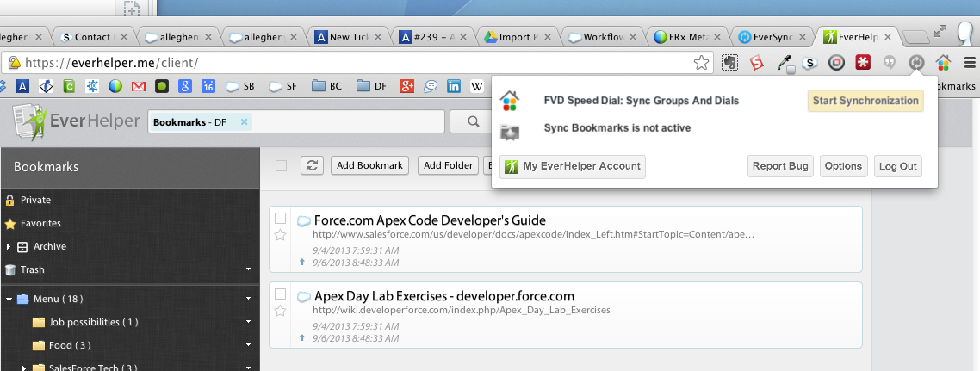Open the chat bubbles bookmark icon
The height and width of the screenshot is (371, 980).
(x=431, y=87)
